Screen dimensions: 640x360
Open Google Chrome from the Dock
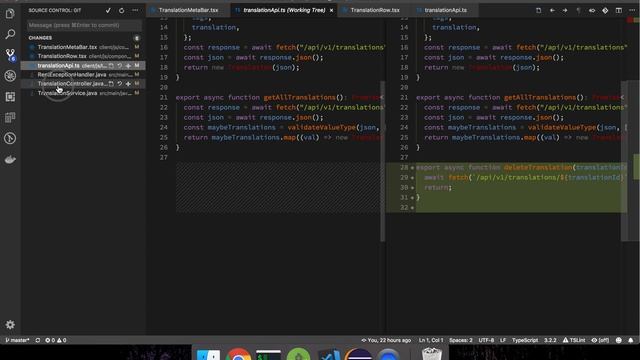coord(238,354)
